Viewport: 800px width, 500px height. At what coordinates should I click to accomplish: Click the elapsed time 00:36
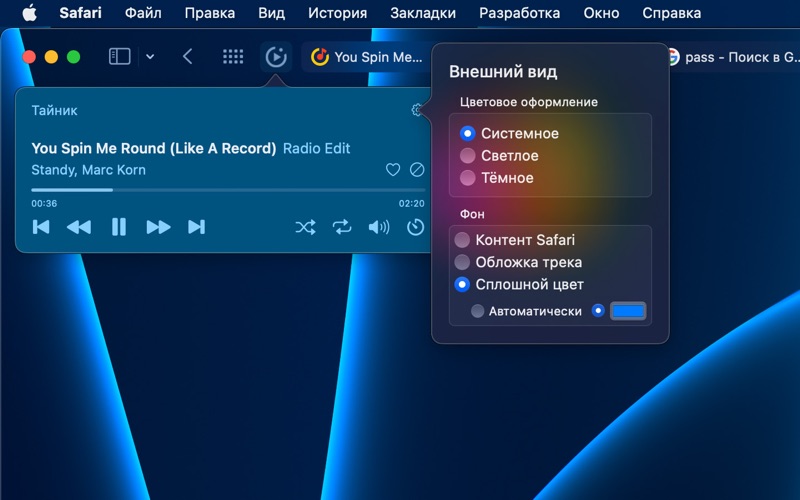coord(44,204)
